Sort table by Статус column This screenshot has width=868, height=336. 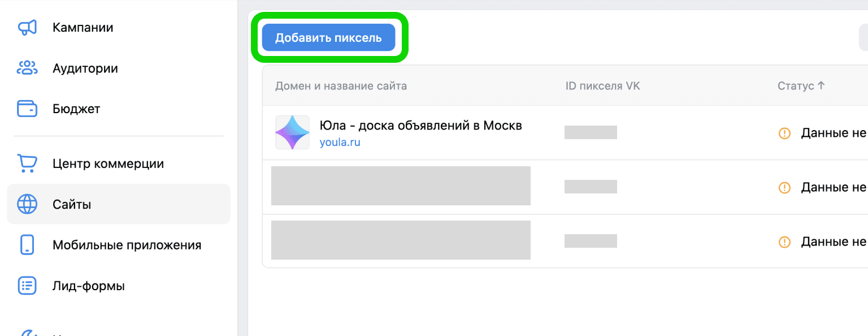point(801,86)
